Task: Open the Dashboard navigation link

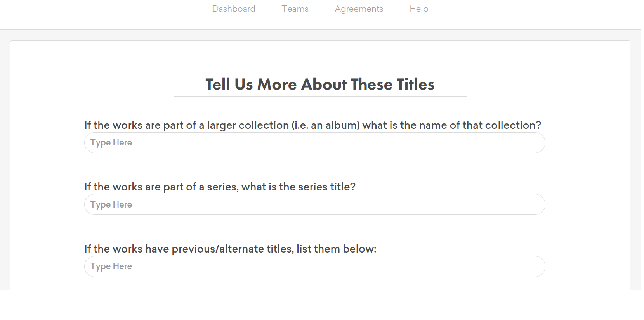Action: tap(233, 9)
